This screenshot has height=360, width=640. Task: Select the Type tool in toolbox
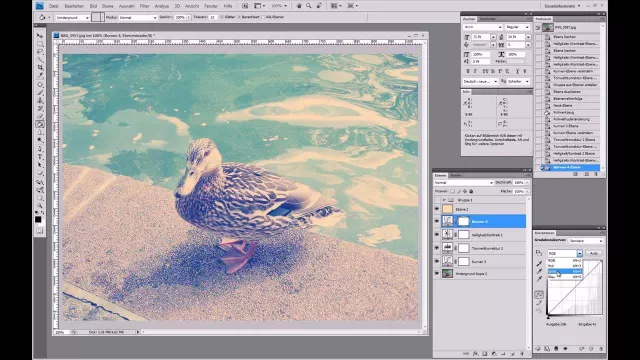tap(40, 157)
